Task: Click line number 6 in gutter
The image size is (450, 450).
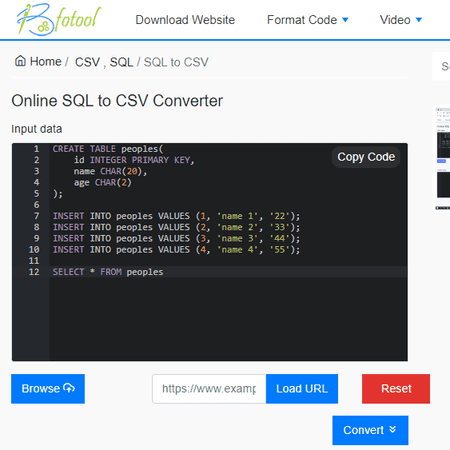Action: pyautogui.click(x=36, y=205)
